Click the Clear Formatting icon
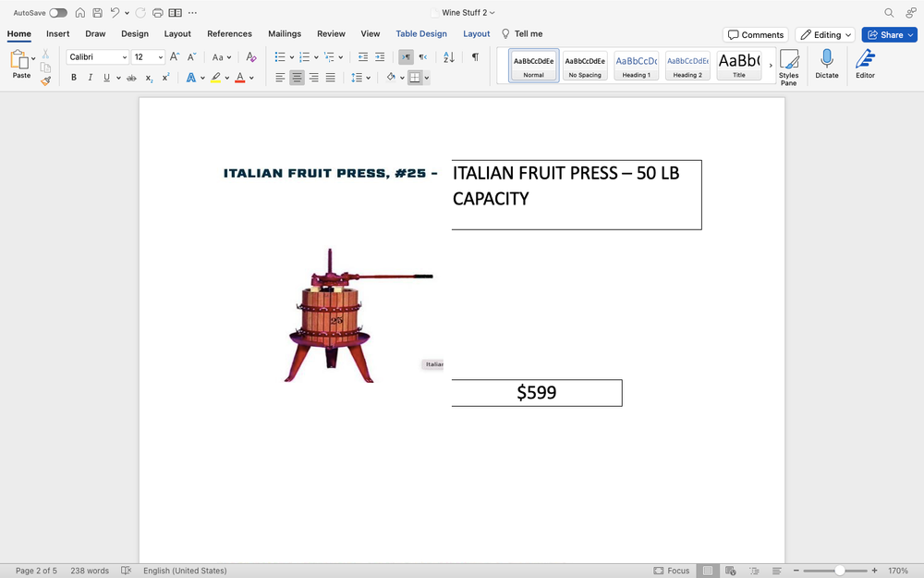Screen dimensions: 924x578 point(251,57)
